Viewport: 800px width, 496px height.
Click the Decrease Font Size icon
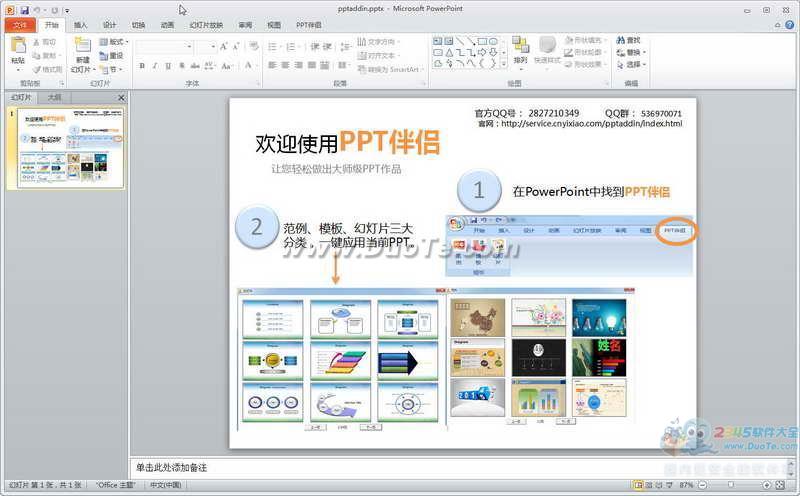pos(236,47)
